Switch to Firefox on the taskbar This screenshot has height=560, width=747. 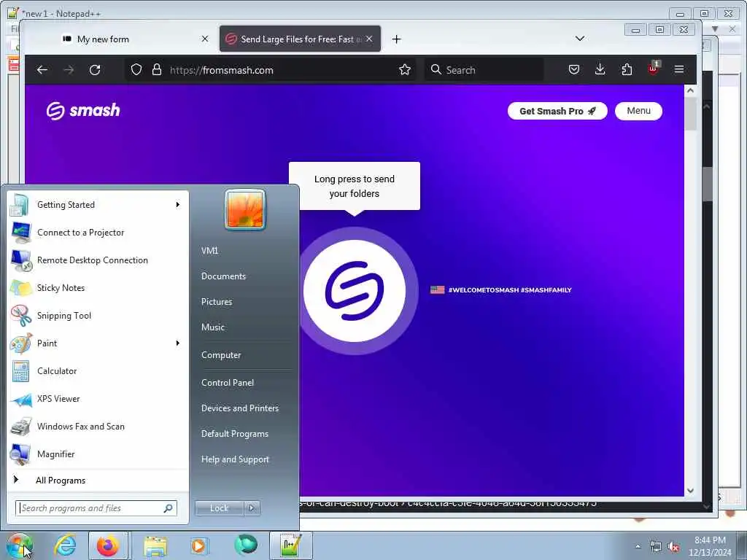point(108,545)
